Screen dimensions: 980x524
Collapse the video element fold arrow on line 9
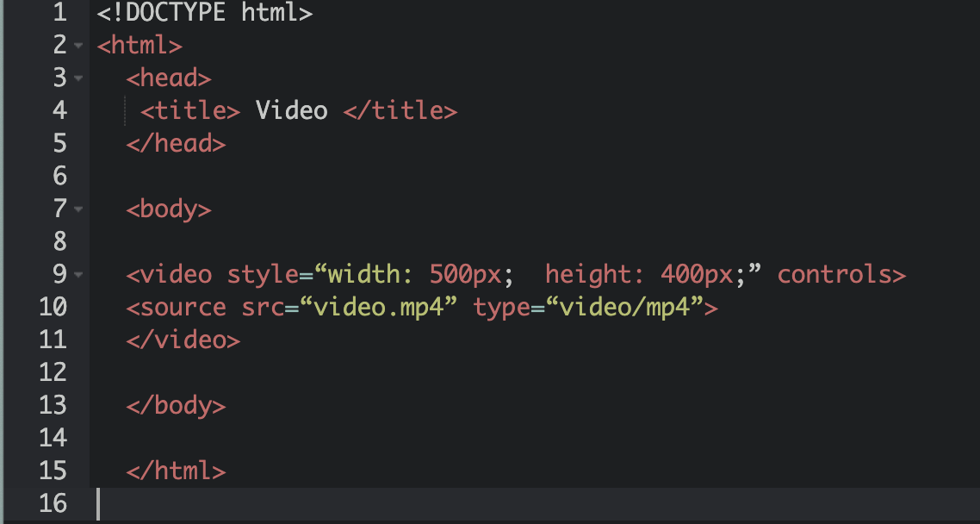[78, 275]
